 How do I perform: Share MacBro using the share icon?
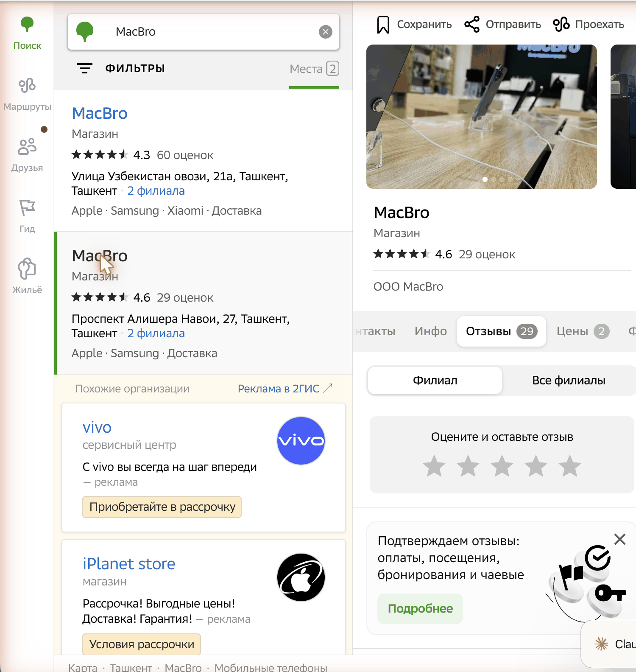tap(472, 25)
